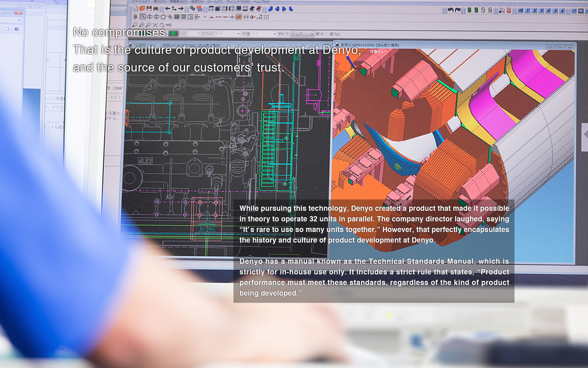Save using the floppy disk icon
The image size is (588, 368).
tap(149, 8)
